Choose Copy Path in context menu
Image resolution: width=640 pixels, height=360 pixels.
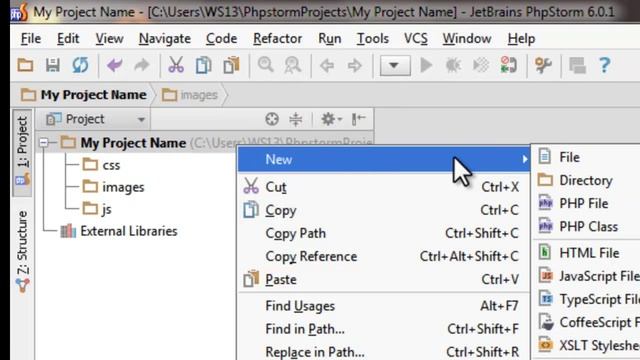coord(384,233)
